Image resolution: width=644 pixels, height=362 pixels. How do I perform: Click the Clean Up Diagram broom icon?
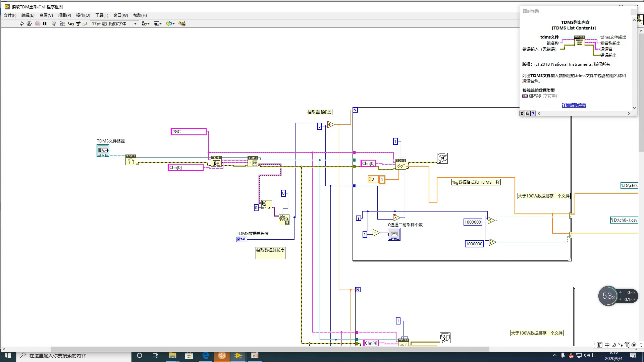[182, 23]
